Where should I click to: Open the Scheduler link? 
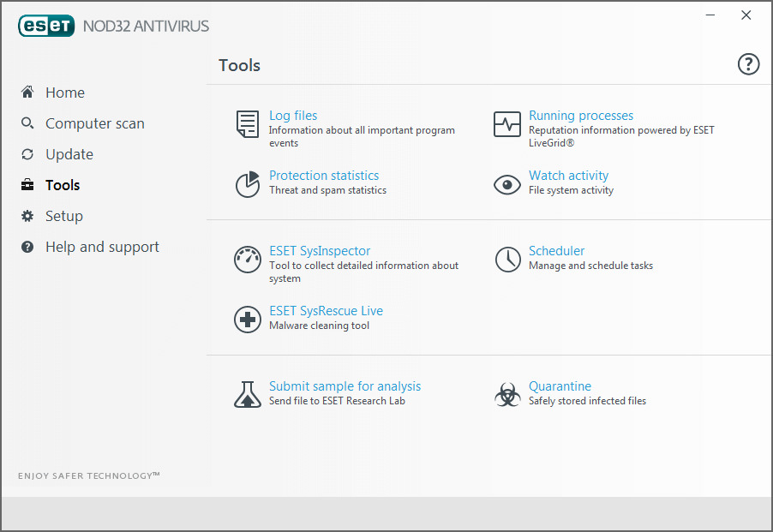556,251
